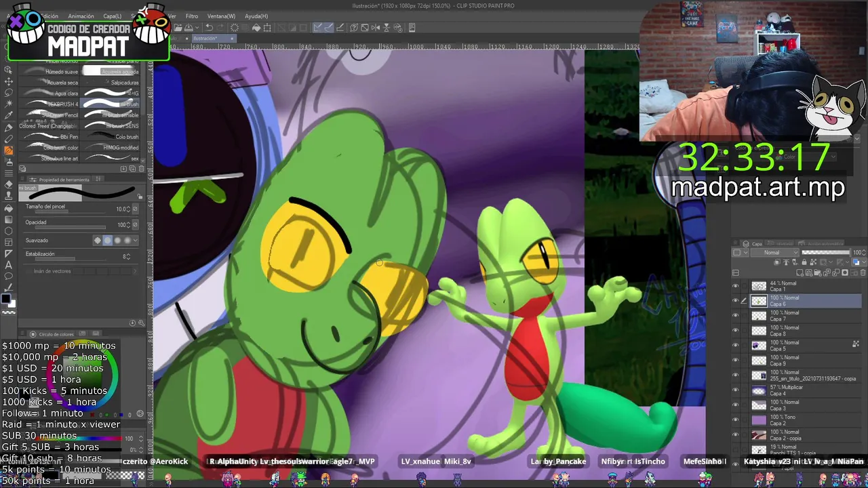This screenshot has height=488, width=868.
Task: Click the Fill icon in the command bar
Action: (256, 28)
